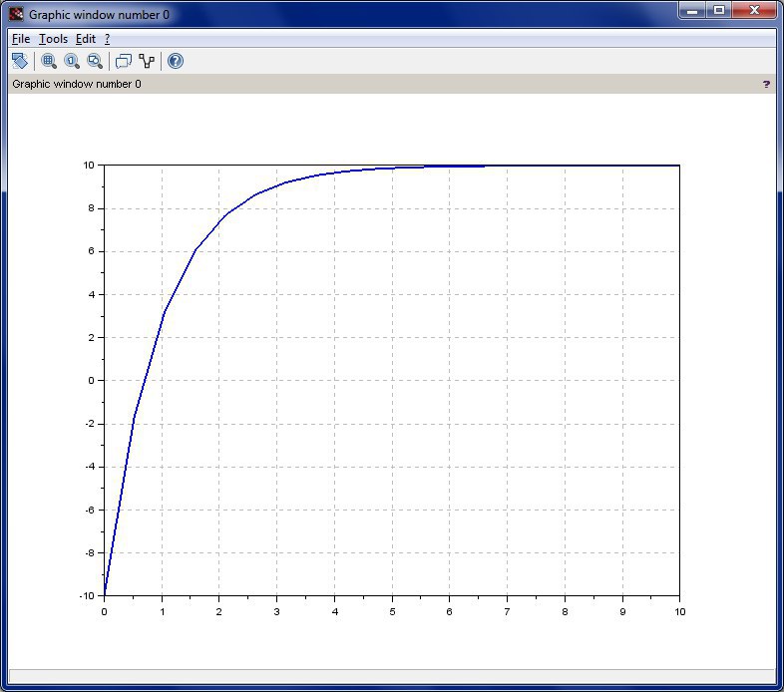
Task: Click the 'Graphic window number 0' dock title bar
Action: (391, 84)
